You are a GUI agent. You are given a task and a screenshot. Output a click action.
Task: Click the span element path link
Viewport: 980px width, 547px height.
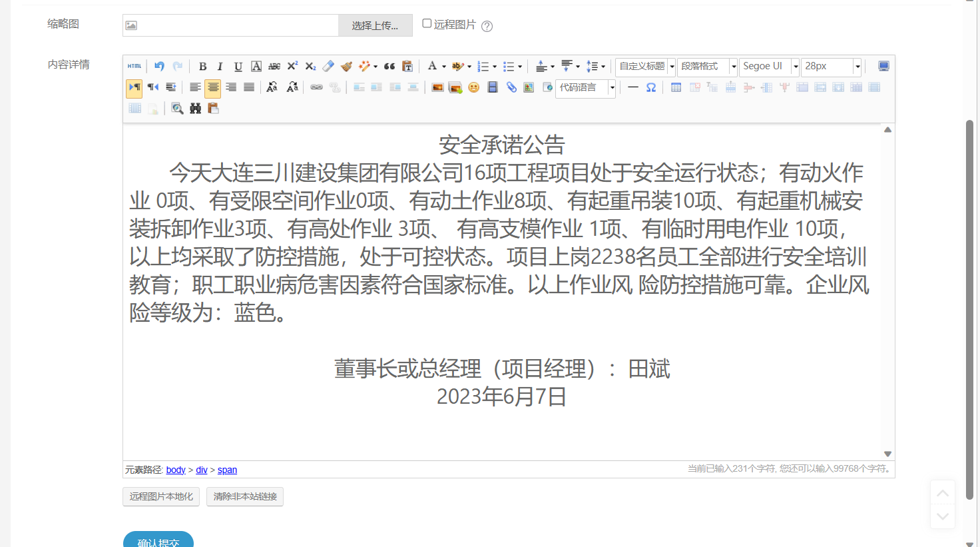coord(227,470)
